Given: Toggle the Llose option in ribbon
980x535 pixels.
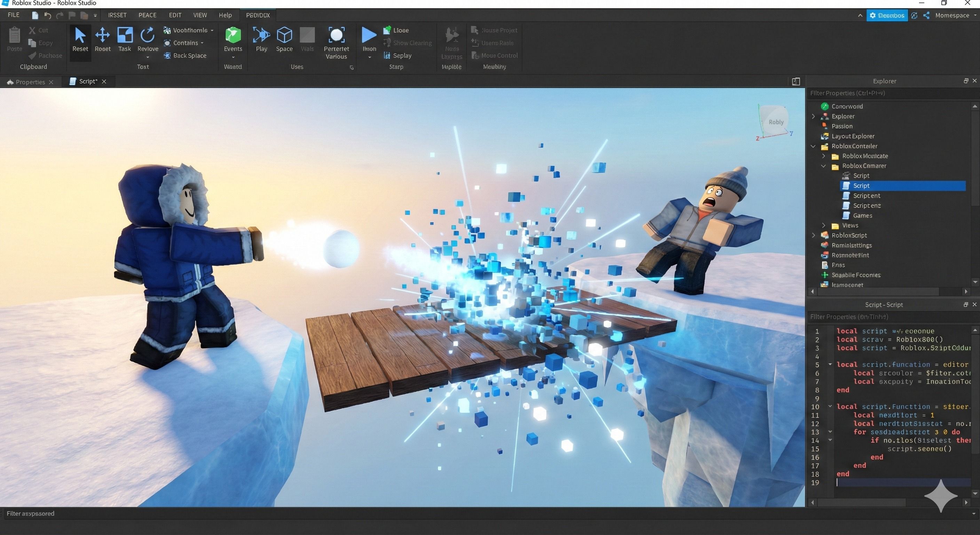Looking at the screenshot, I should click(x=396, y=30).
